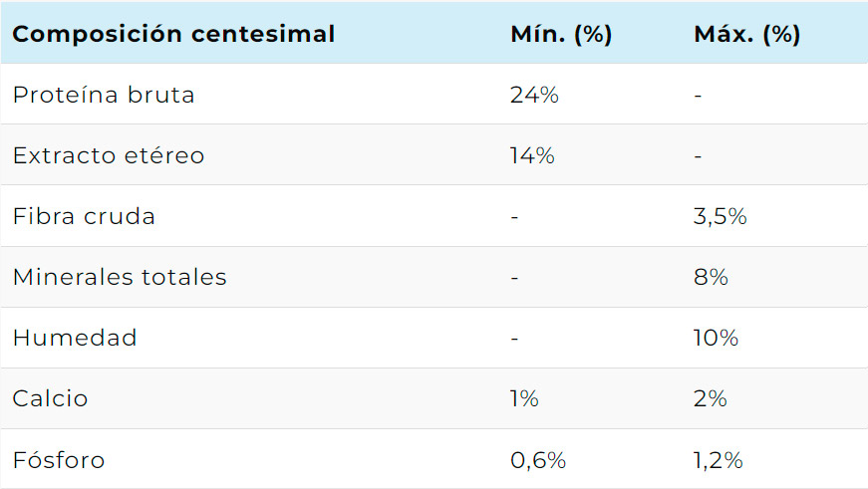
Task: Click the 2% Calcio maximum value
Action: click(x=711, y=398)
